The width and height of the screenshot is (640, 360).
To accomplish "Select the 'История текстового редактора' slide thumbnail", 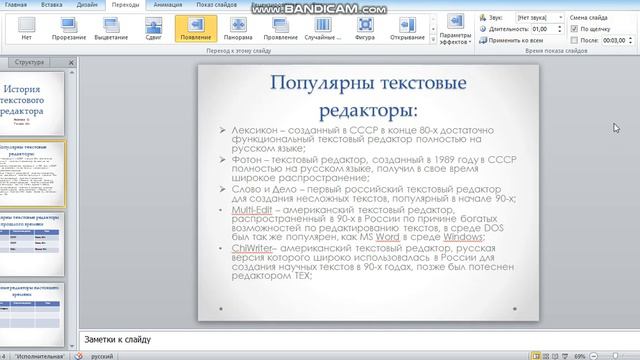I will point(32,104).
